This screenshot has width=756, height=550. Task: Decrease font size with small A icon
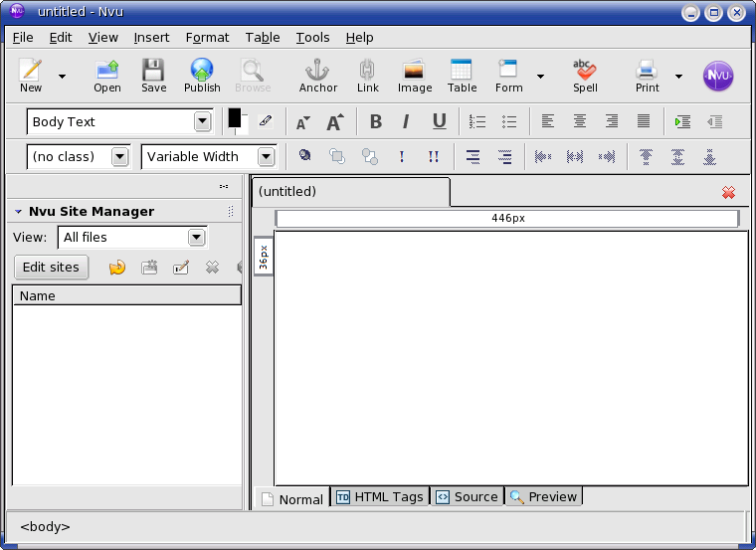[x=302, y=122]
